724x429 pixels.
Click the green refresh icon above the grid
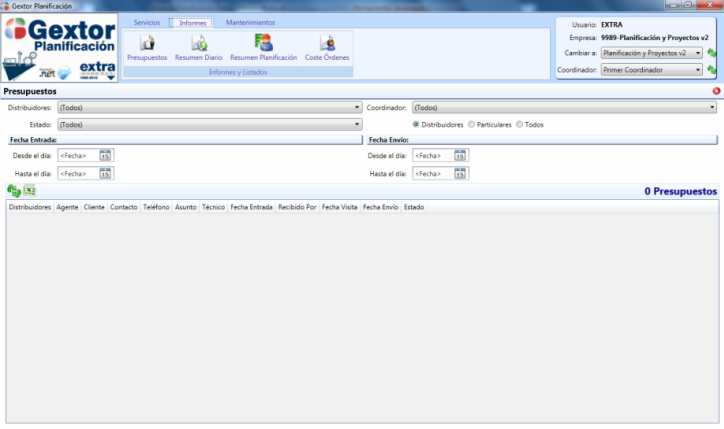point(14,190)
